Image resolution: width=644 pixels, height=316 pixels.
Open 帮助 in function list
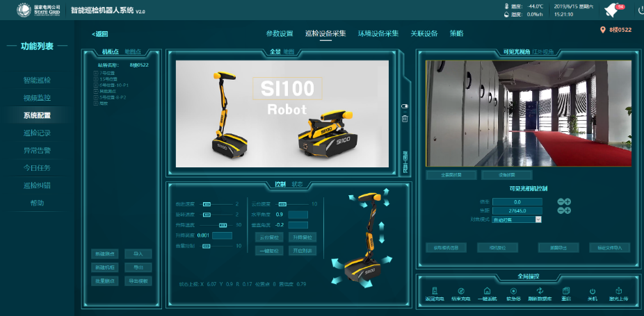coord(37,203)
